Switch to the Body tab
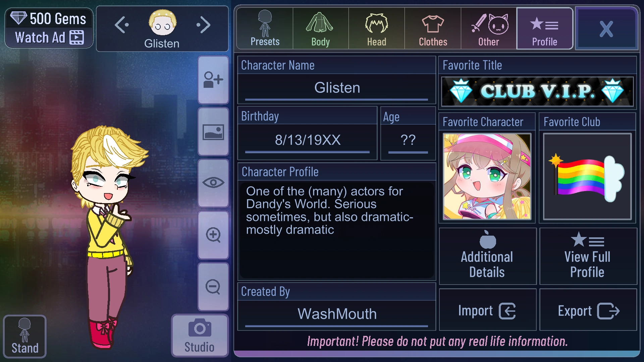 pyautogui.click(x=321, y=28)
